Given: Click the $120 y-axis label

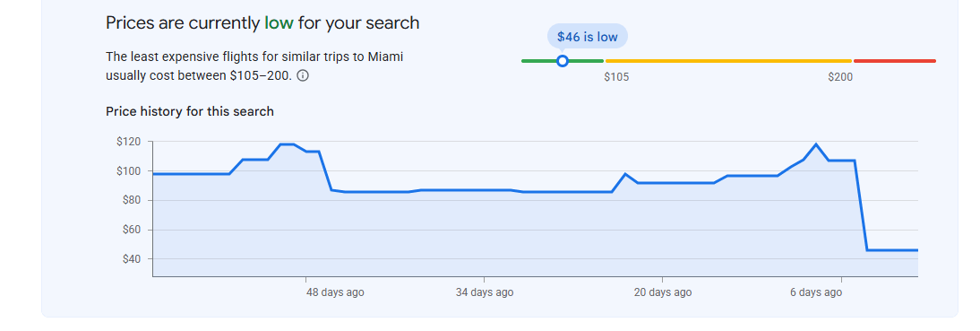Looking at the screenshot, I should 128,142.
